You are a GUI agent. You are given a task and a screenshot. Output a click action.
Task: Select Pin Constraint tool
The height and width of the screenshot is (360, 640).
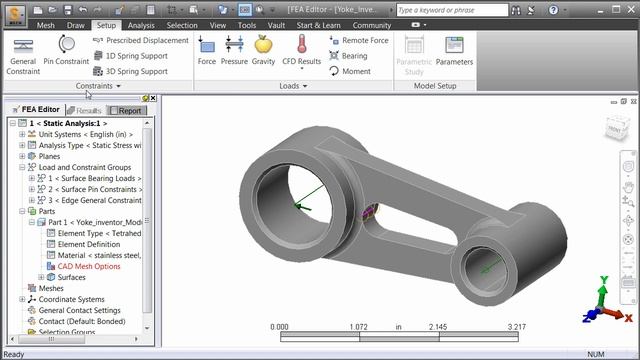66,51
